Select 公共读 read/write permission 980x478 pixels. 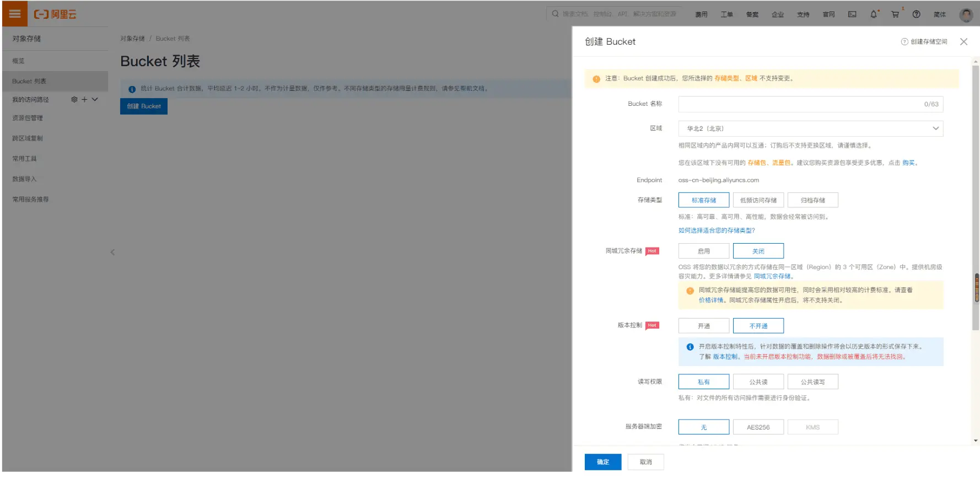coord(758,382)
